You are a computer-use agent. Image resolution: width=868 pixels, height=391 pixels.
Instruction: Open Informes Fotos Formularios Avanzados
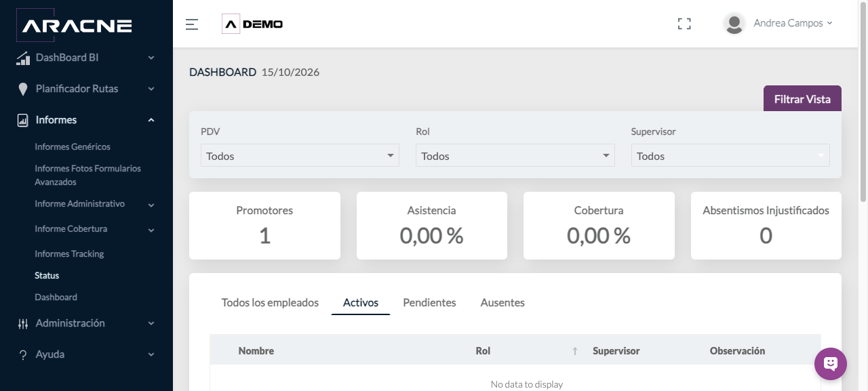(x=88, y=175)
